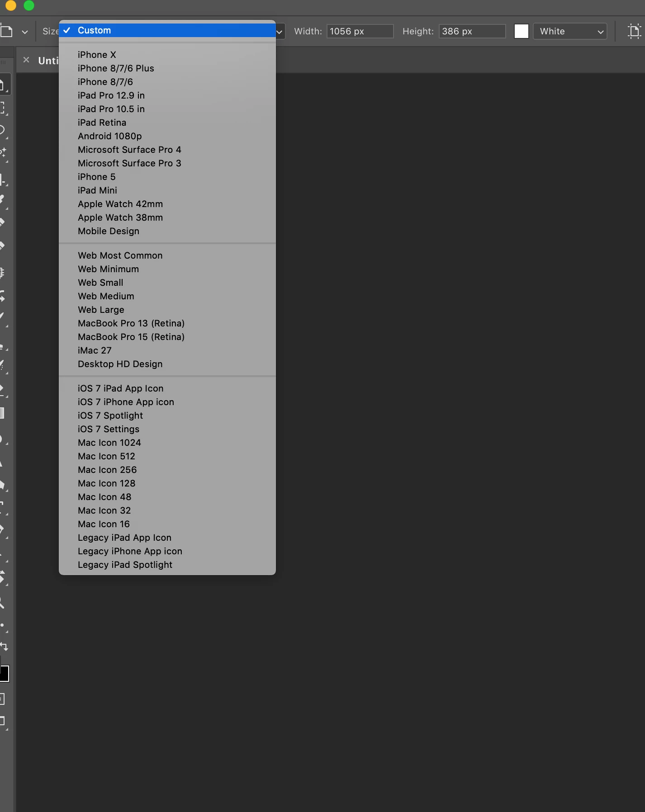Open the White background color dropdown
This screenshot has width=645, height=812.
click(x=570, y=31)
